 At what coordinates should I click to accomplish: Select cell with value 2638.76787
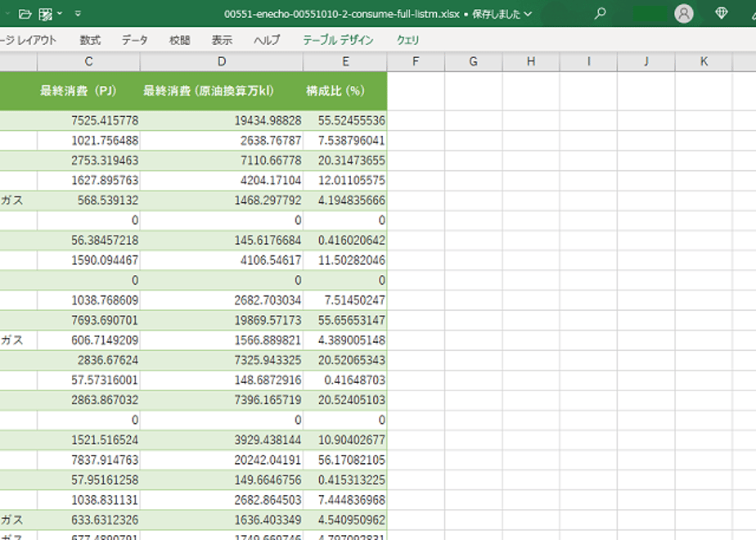click(221, 140)
